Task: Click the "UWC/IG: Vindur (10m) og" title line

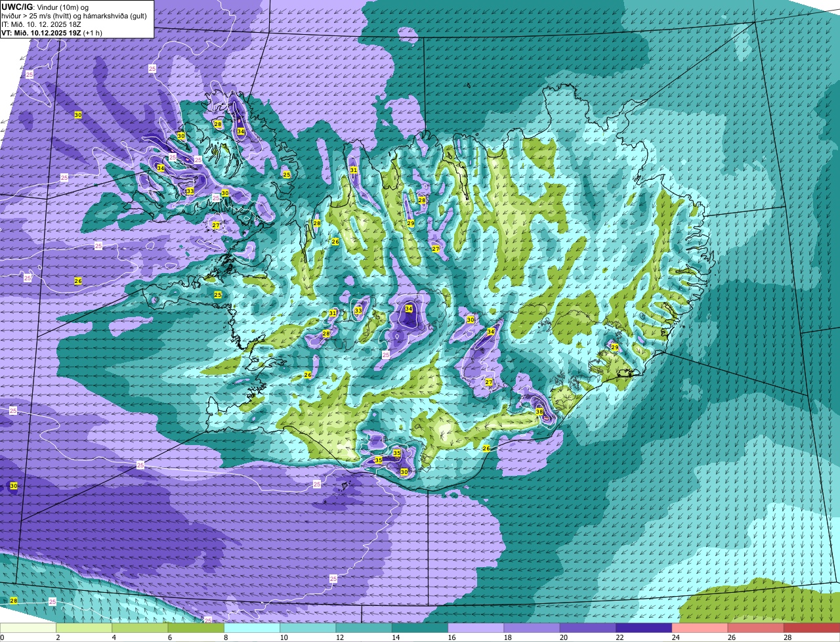Action: click(45, 7)
